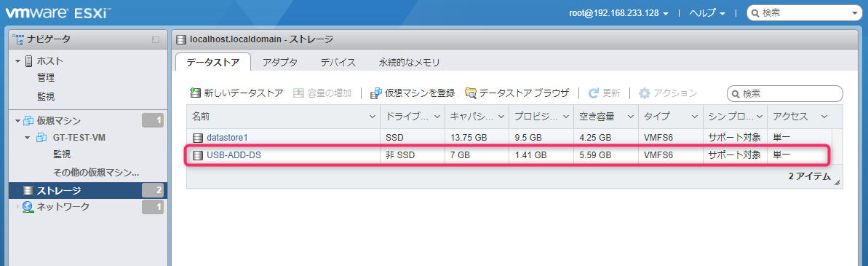Screen dimensions: 868x266
Task: Focus the datastore 検索 field
Action: 785,94
